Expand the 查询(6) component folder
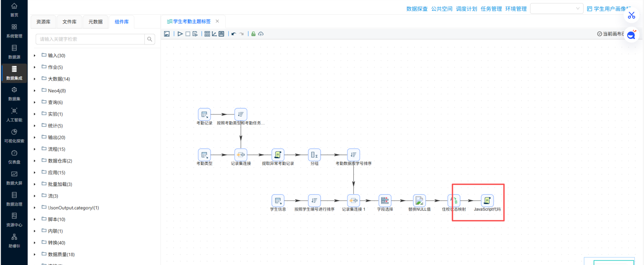This screenshot has height=265, width=644. tap(35, 102)
